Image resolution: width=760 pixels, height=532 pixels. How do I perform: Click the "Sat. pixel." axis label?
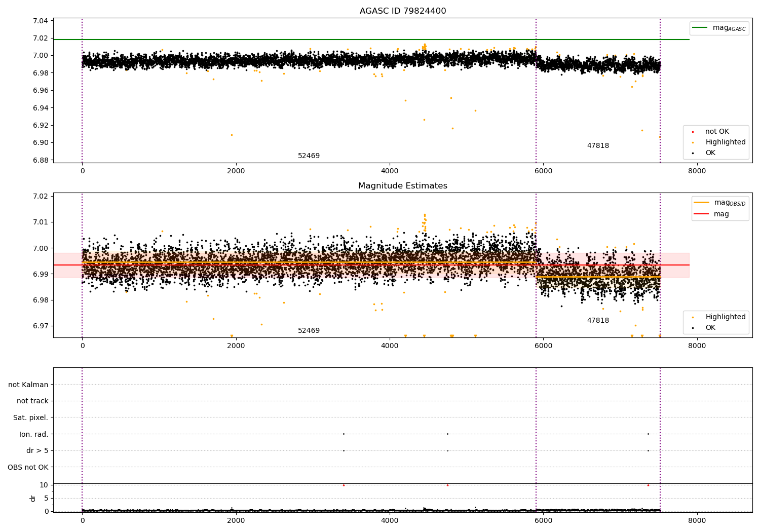[x=30, y=418]
